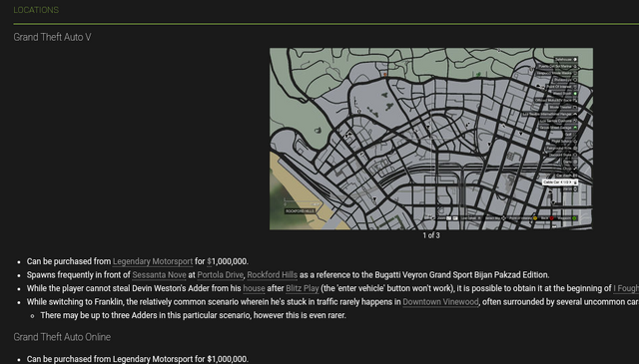Open the Portola Drive link

(x=221, y=275)
